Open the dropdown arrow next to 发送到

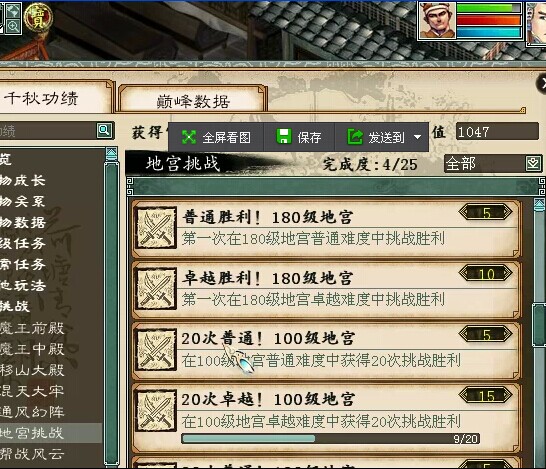(418, 137)
